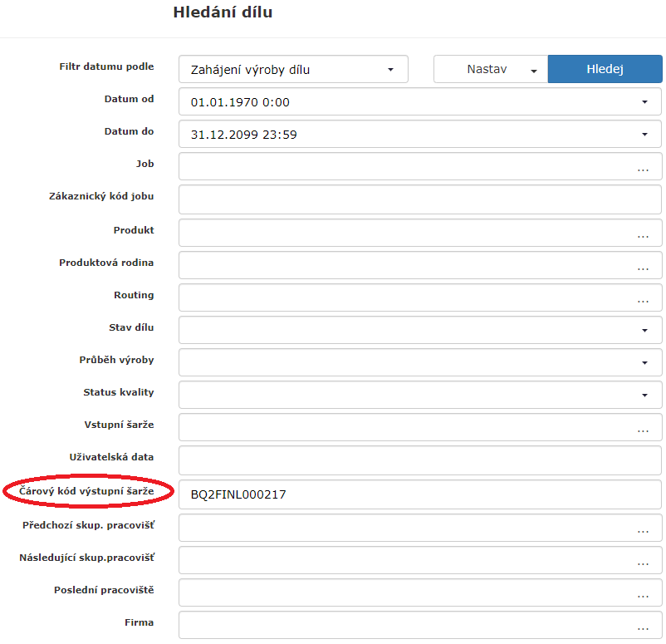Image resolution: width=666 pixels, height=644 pixels.
Task: Open the Routing ellipsis lookup
Action: [643, 299]
